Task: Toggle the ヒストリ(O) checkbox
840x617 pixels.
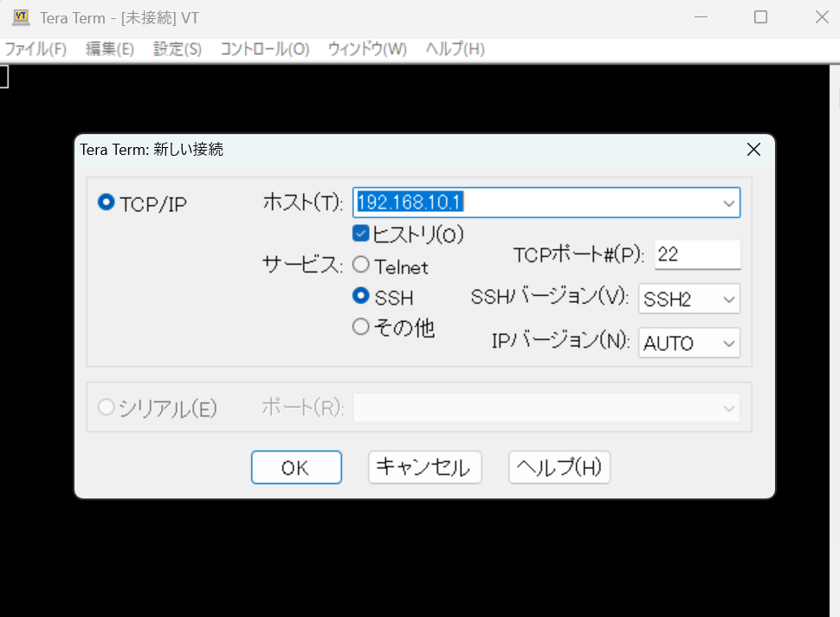Action: click(x=360, y=234)
